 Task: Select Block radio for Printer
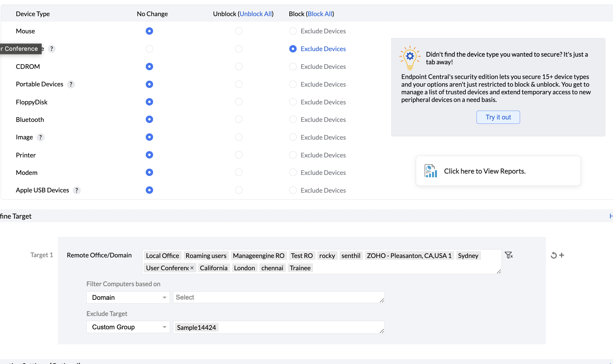pos(293,155)
